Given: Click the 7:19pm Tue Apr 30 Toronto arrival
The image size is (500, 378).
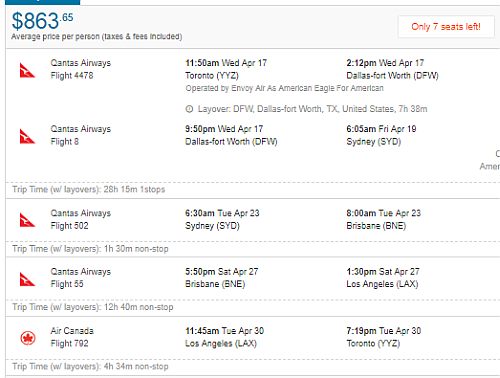Looking at the screenshot, I should [384, 337].
